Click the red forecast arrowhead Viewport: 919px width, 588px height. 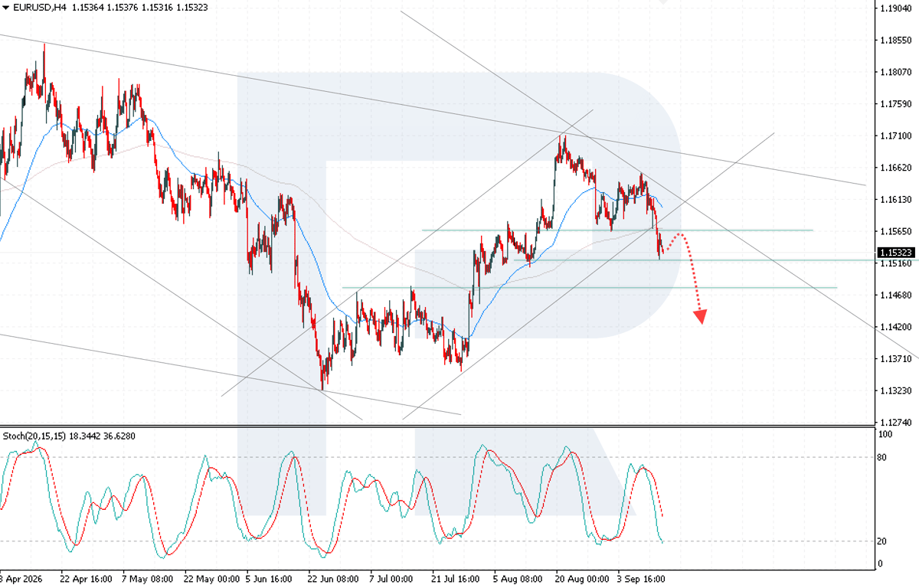[x=700, y=317]
